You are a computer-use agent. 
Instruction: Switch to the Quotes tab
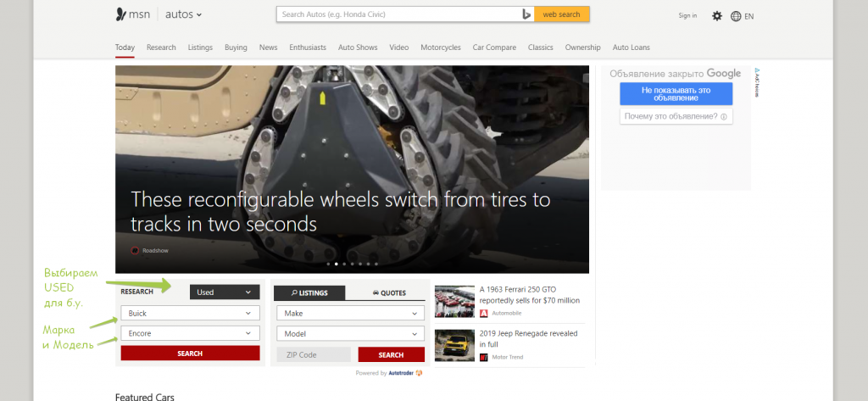click(389, 293)
